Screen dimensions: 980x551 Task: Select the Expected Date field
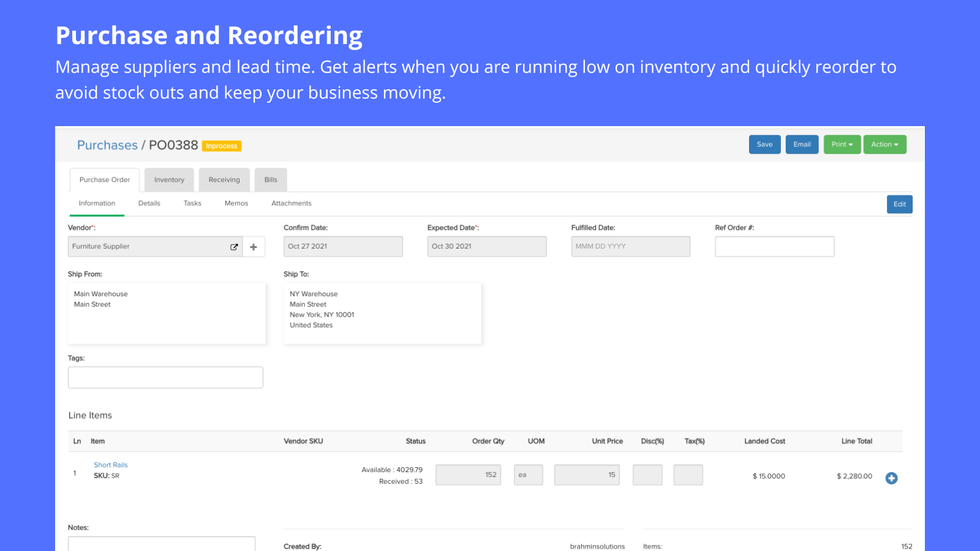[486, 247]
